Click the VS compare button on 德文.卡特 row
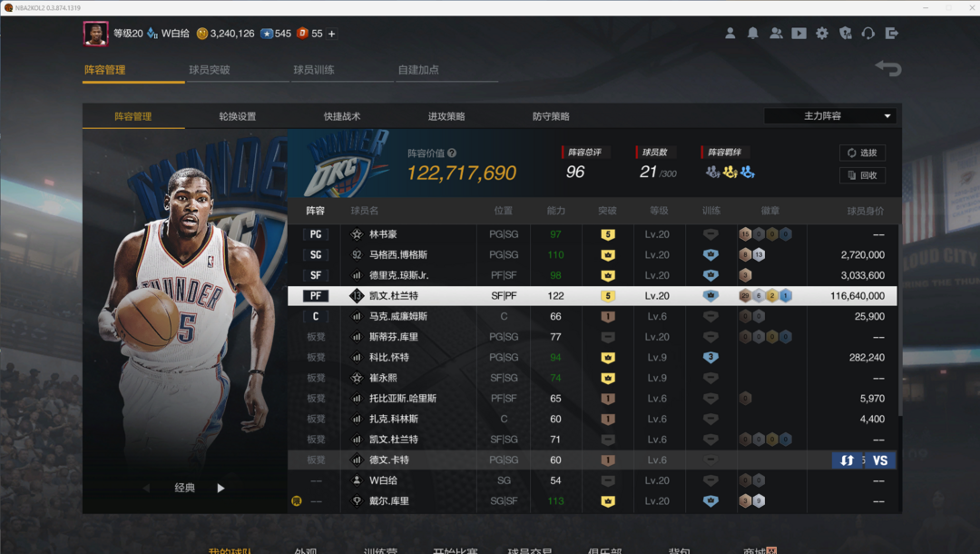The image size is (980, 554). pos(880,460)
